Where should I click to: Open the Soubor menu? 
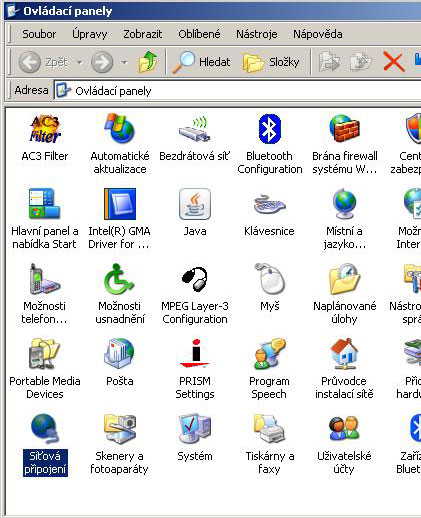(39, 34)
